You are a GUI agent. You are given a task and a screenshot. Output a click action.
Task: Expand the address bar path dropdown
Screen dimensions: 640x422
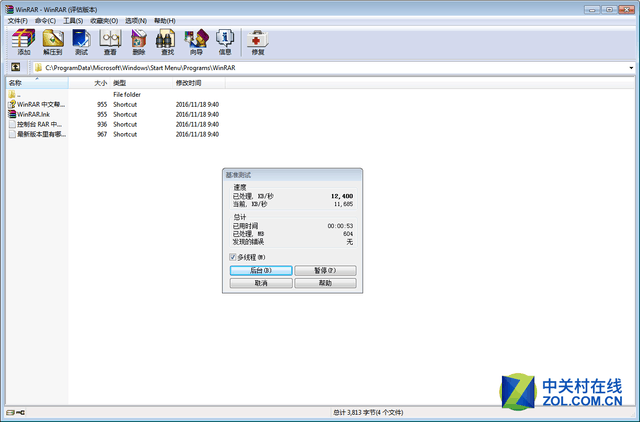[631, 67]
